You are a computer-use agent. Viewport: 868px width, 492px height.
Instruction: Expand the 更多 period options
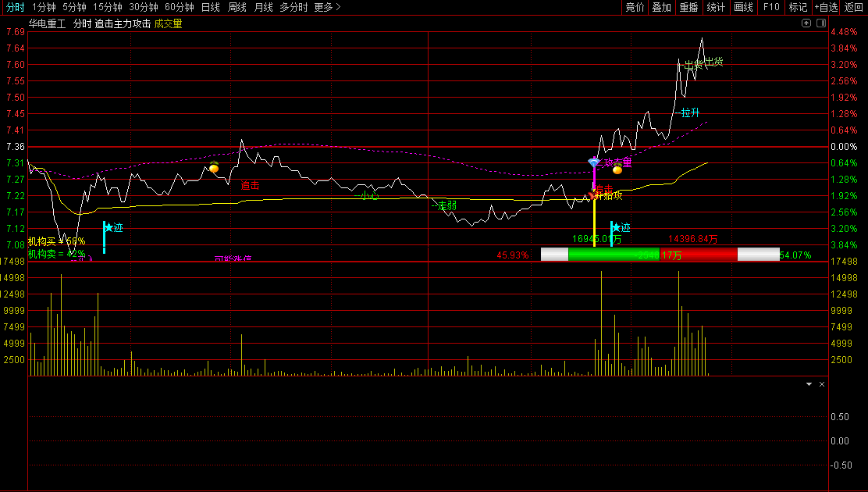click(327, 7)
